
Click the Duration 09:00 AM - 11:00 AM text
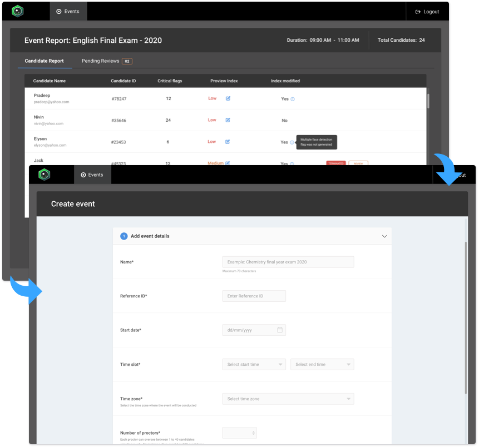pos(323,40)
